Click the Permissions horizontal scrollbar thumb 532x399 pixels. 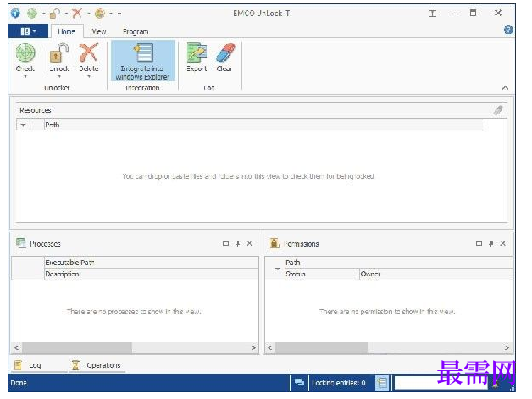tap(322, 348)
